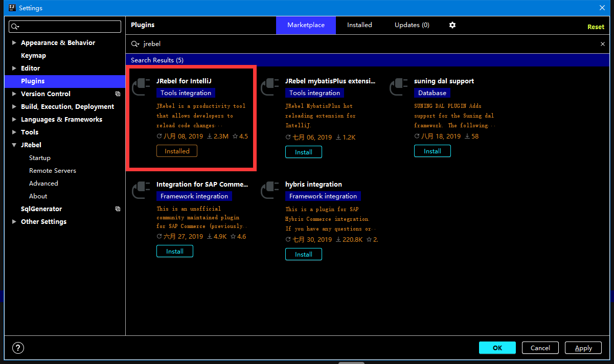
Task: Click the Reset link
Action: click(x=596, y=27)
